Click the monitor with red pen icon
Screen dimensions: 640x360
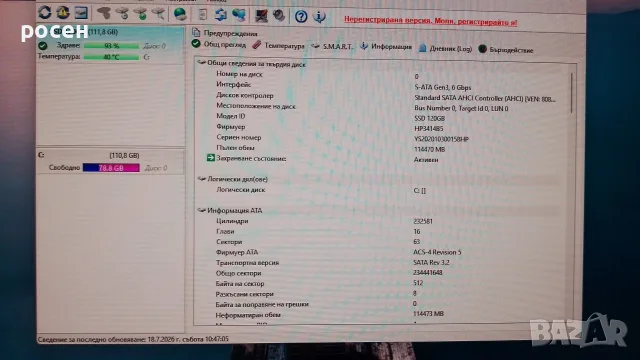click(261, 16)
